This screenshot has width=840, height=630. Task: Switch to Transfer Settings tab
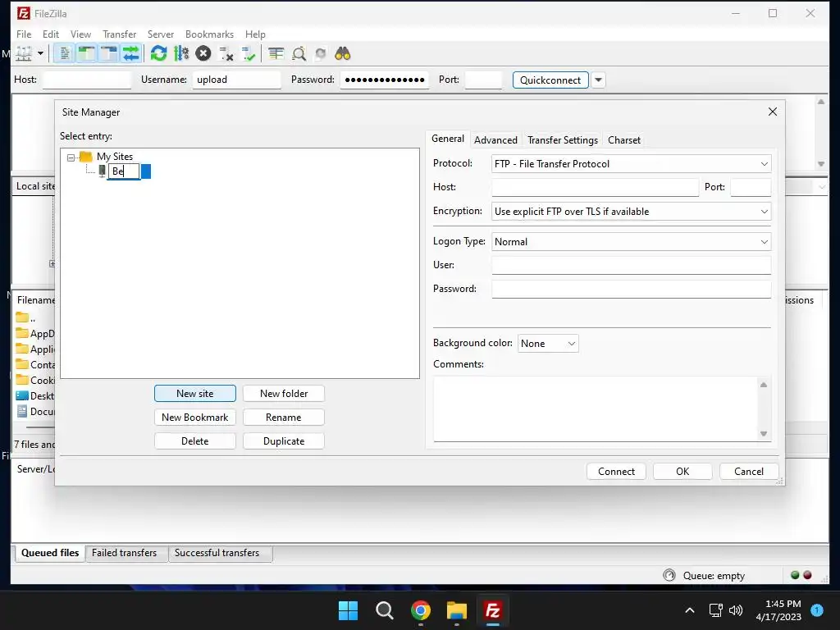[563, 139]
